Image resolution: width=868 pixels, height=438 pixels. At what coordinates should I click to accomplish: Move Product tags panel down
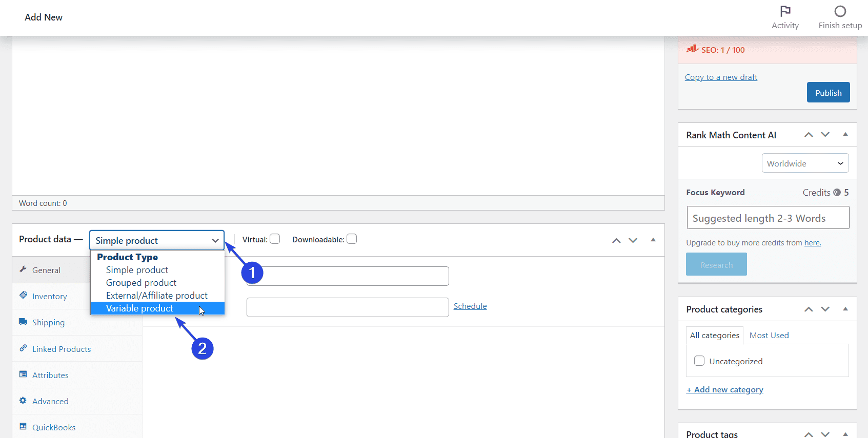coord(825,434)
